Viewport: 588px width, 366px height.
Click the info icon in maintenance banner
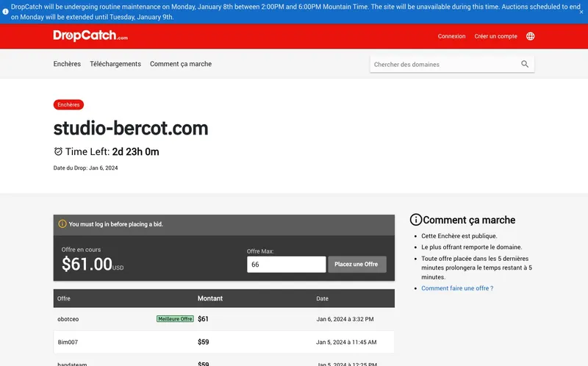point(5,7)
